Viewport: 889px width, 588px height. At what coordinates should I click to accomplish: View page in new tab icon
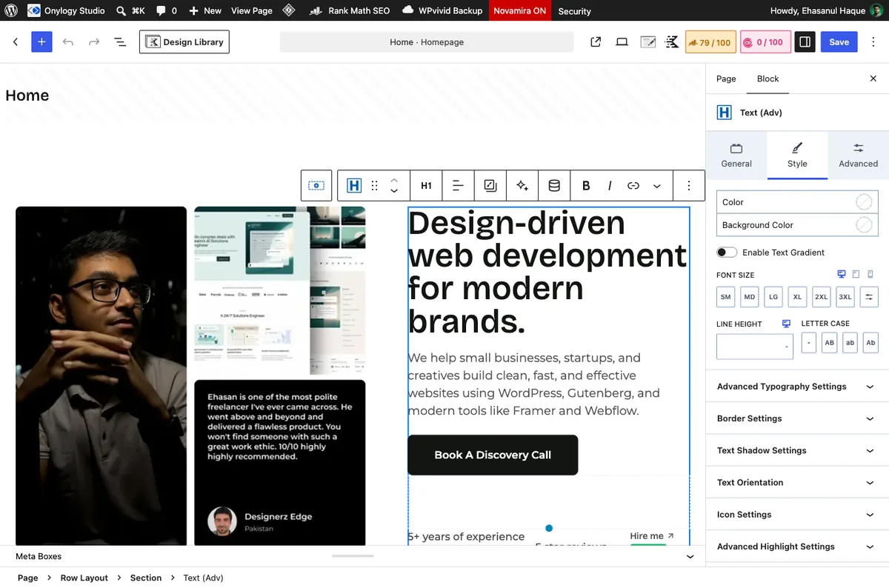tap(596, 42)
